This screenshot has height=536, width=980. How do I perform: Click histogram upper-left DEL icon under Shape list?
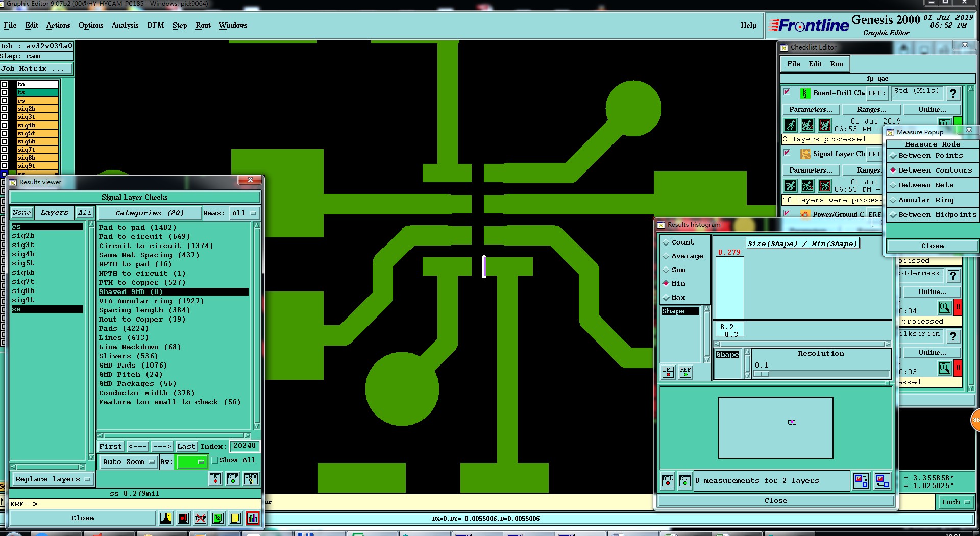pos(668,372)
